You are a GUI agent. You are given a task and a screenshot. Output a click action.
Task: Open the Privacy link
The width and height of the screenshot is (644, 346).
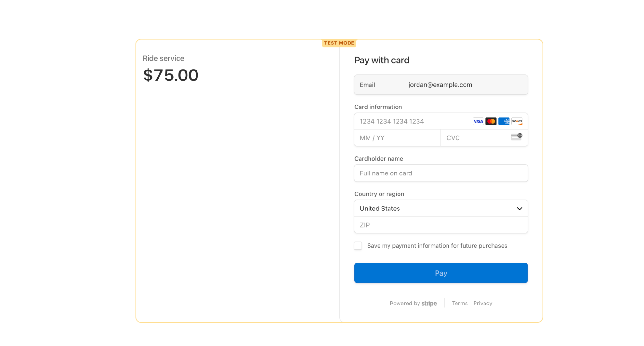click(483, 304)
